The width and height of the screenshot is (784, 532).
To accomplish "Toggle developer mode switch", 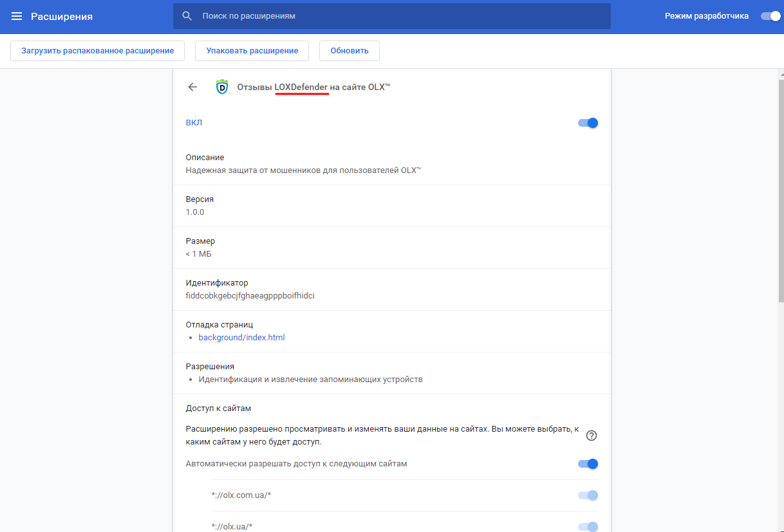I will (770, 16).
